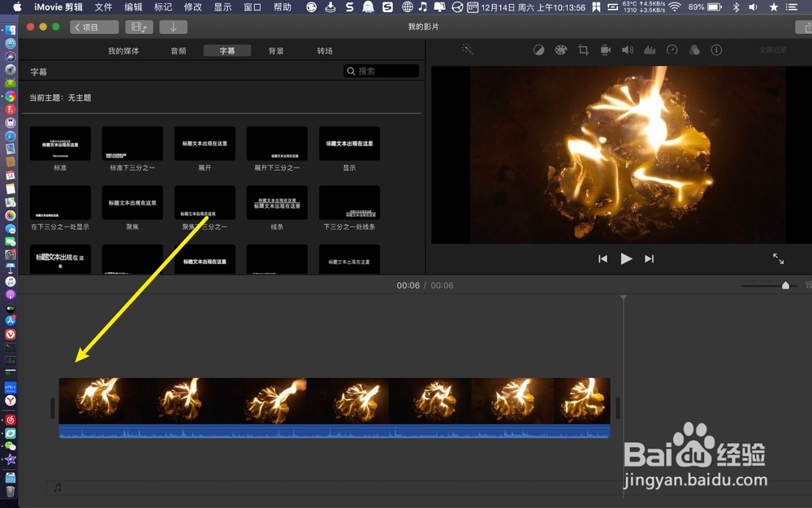Click the background music note well

(58, 487)
